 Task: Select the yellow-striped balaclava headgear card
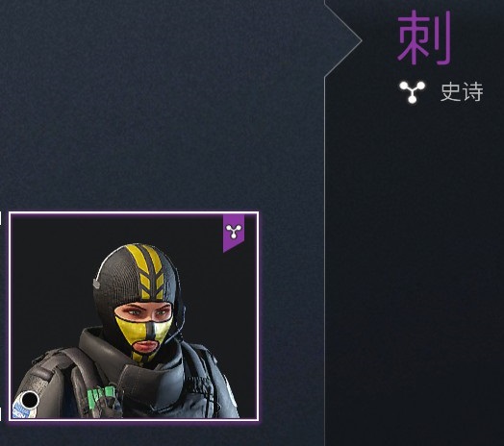tap(134, 316)
